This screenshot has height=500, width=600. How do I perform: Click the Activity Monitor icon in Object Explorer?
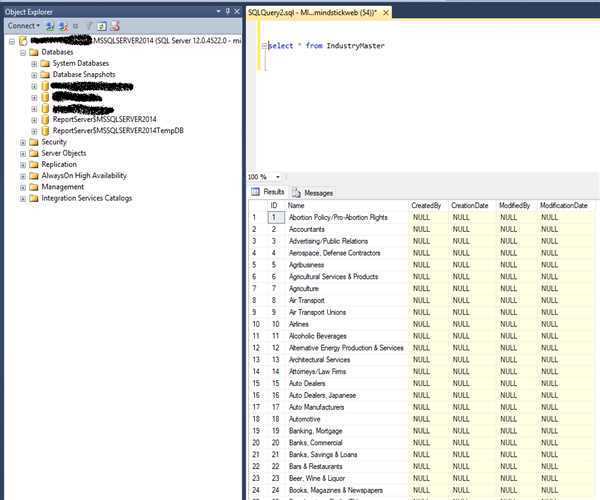click(113, 25)
